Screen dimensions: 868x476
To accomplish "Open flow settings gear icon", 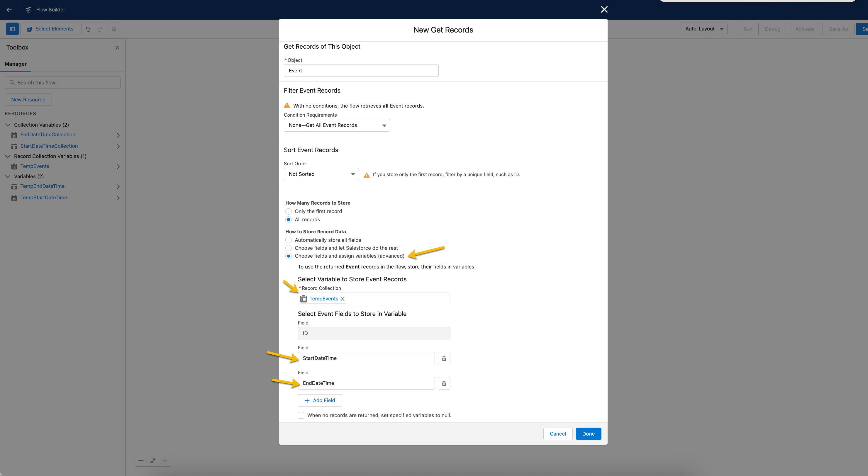I will pos(114,29).
